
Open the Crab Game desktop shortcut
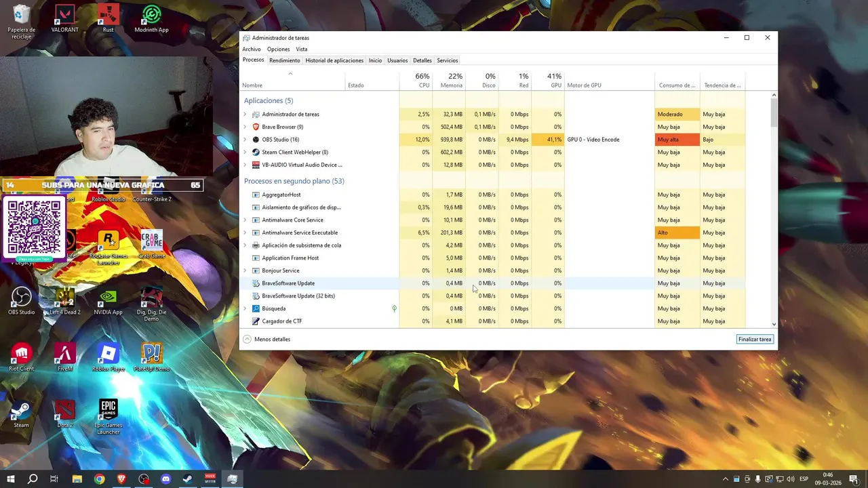pos(152,245)
